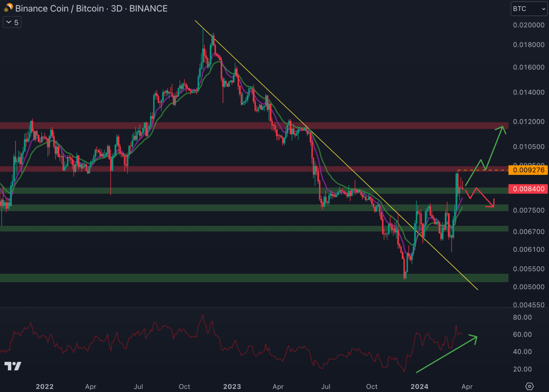
Task: Click the orange 0.009276 price label
Action: pos(528,170)
